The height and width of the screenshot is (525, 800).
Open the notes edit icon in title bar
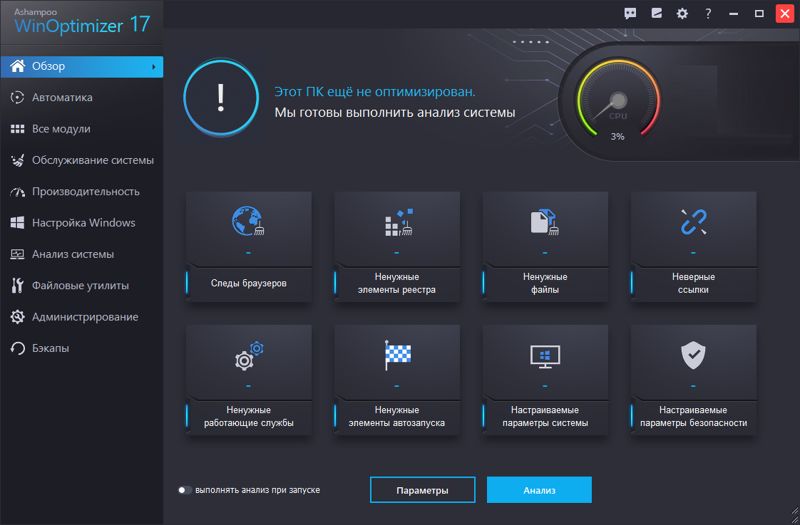[657, 13]
